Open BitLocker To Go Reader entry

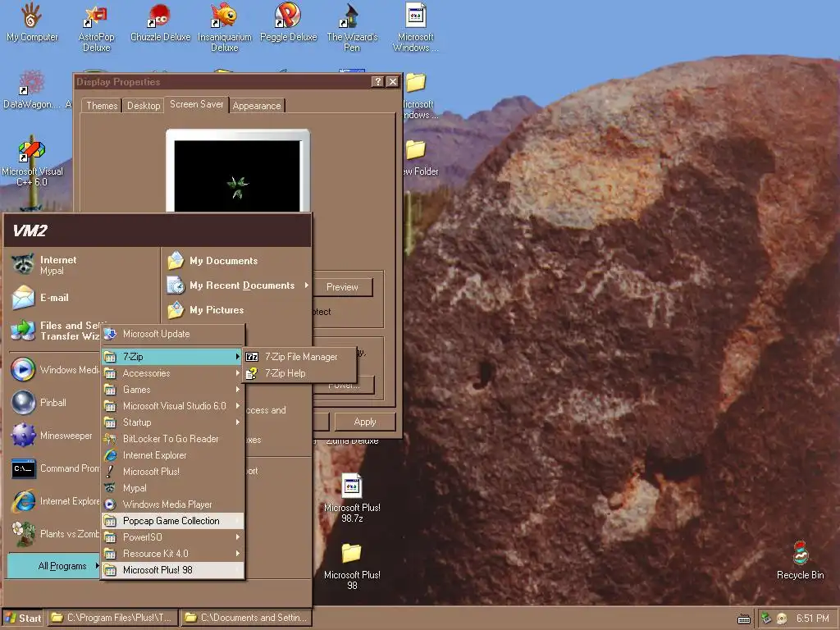point(172,439)
